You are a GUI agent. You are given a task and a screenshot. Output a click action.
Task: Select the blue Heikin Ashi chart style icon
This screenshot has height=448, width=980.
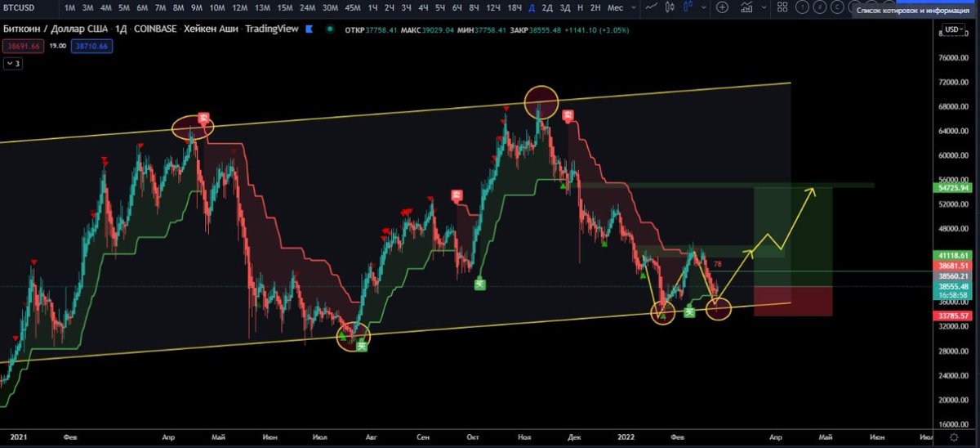pyautogui.click(x=688, y=7)
